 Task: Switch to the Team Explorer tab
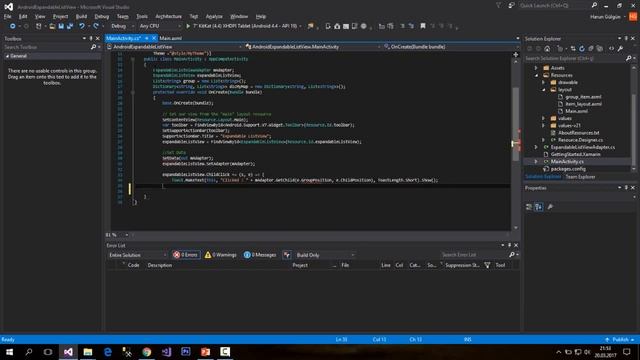tap(580, 177)
